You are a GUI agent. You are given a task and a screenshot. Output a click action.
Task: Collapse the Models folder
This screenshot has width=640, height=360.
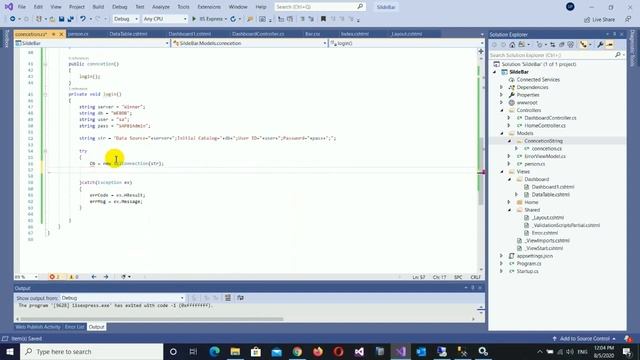pos(502,133)
